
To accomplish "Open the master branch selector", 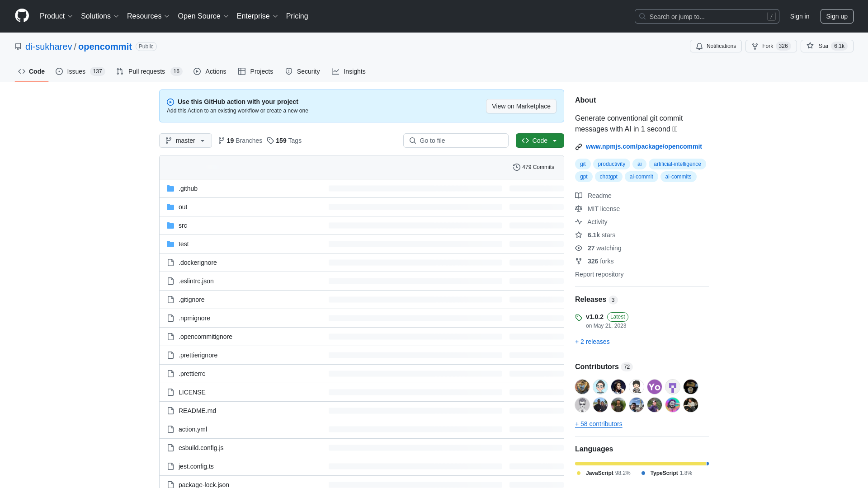I will (185, 141).
